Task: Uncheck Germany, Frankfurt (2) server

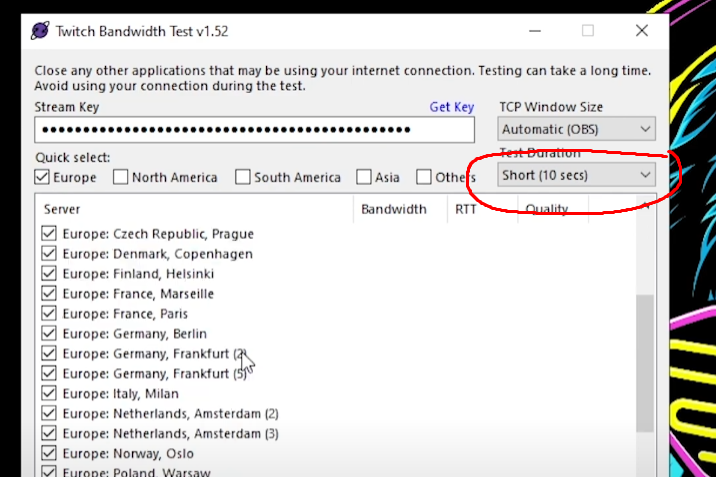Action: point(49,353)
